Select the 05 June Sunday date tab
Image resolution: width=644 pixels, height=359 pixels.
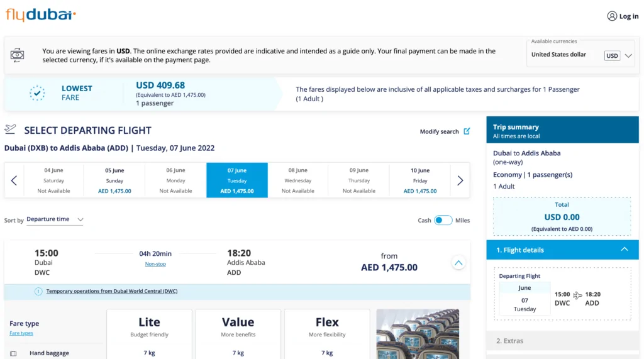114,180
